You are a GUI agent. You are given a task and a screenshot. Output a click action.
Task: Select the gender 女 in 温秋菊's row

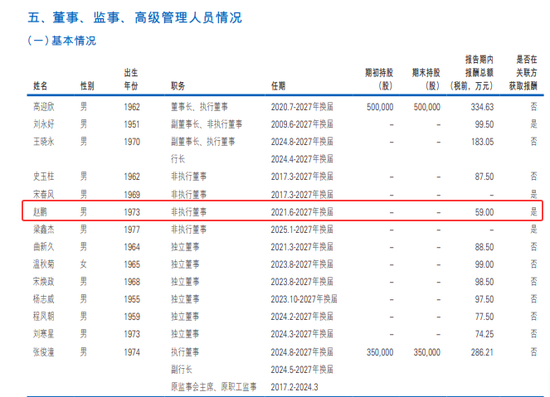[83, 264]
